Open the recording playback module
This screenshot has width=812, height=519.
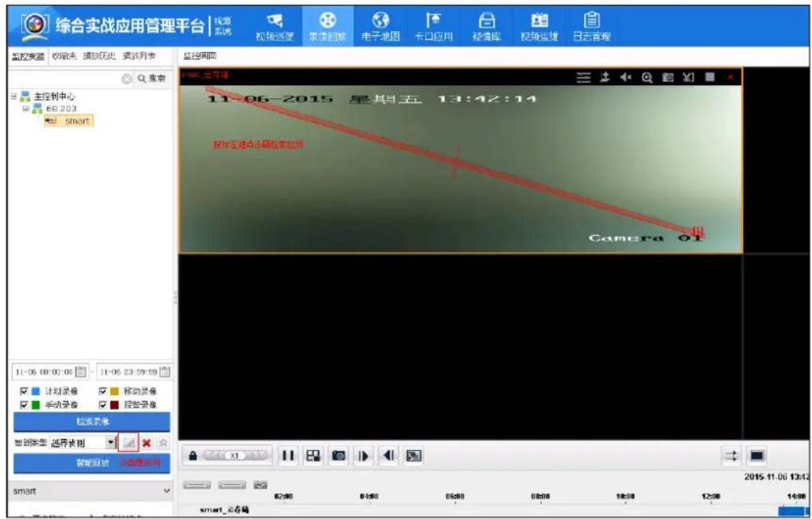[327, 27]
